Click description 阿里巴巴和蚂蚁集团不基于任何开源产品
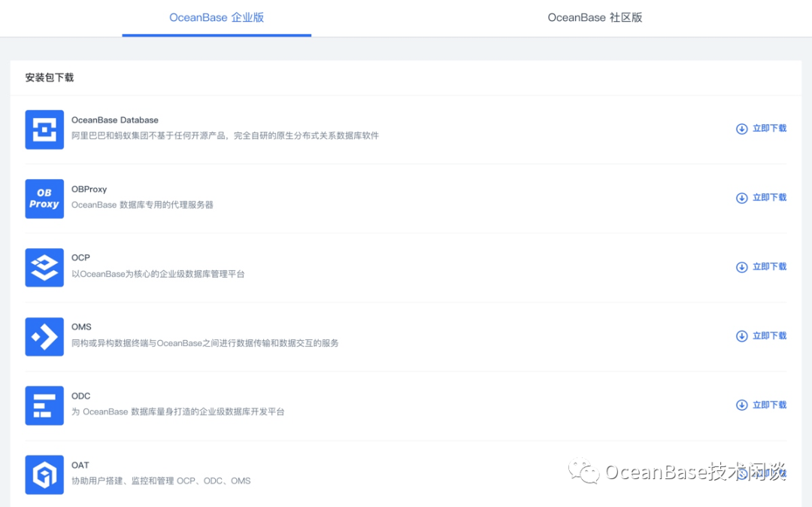 [x=226, y=135]
